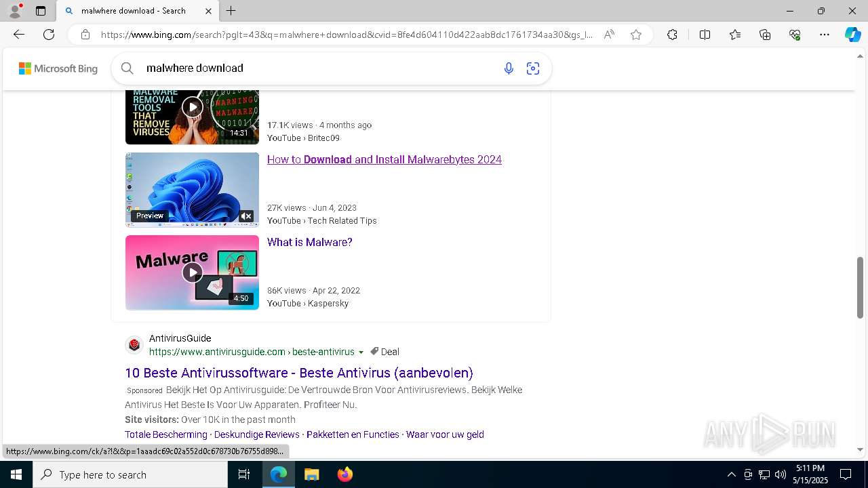Close the malwhere download tab
868x488 pixels.
tap(208, 11)
